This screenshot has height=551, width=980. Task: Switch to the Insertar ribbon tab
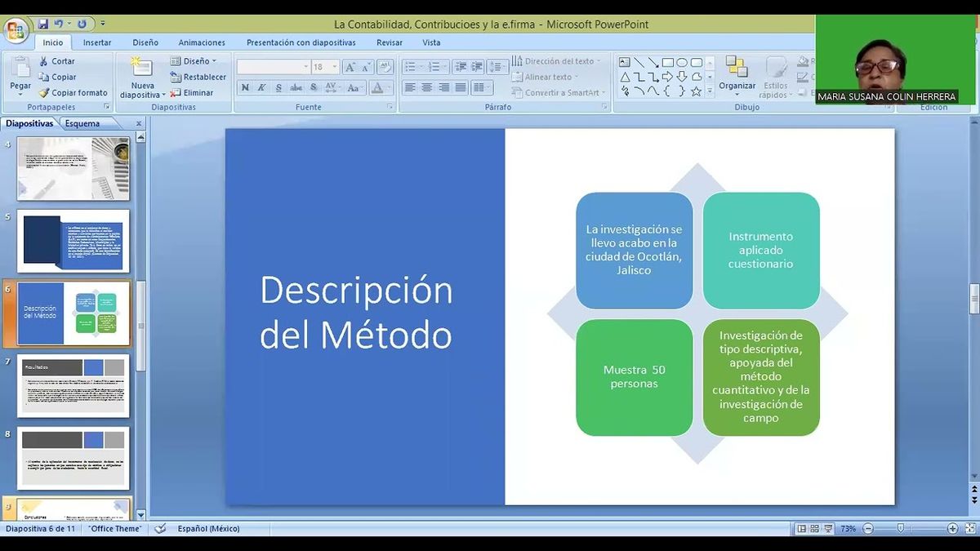pyautogui.click(x=97, y=42)
